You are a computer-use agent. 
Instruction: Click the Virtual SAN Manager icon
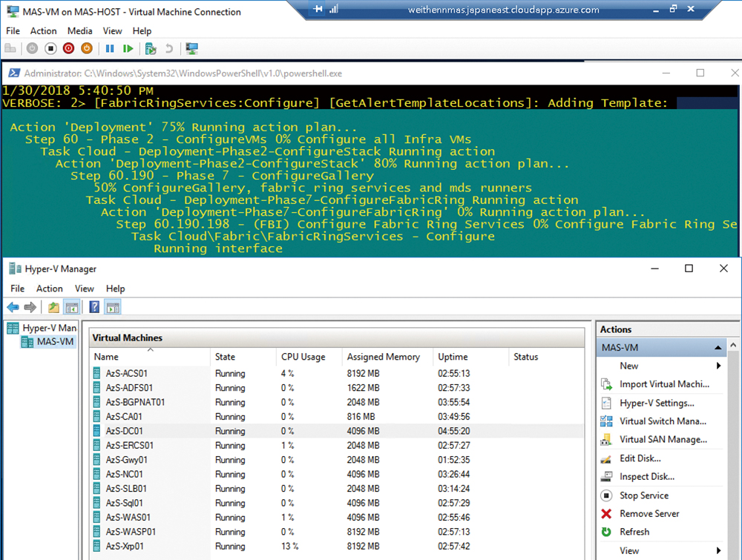pos(606,439)
